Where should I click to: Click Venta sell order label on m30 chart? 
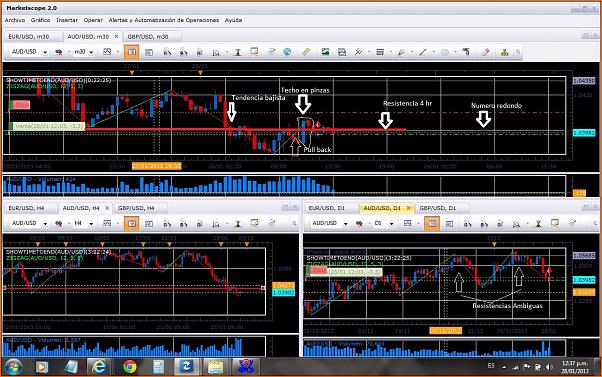click(46, 126)
